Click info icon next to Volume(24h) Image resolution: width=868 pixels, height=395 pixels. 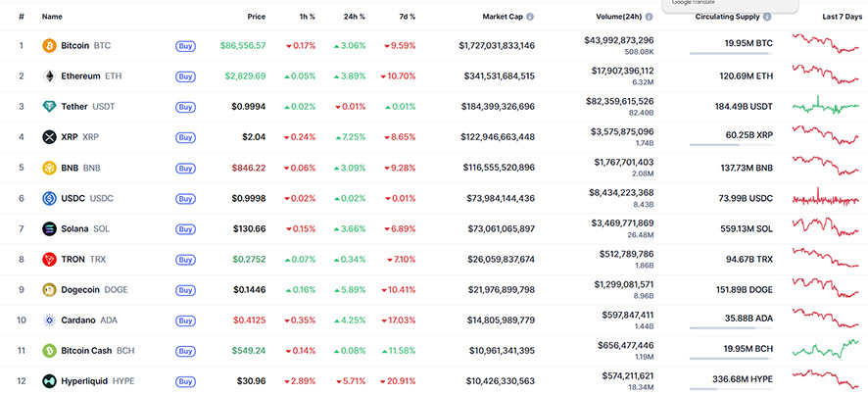[650, 18]
